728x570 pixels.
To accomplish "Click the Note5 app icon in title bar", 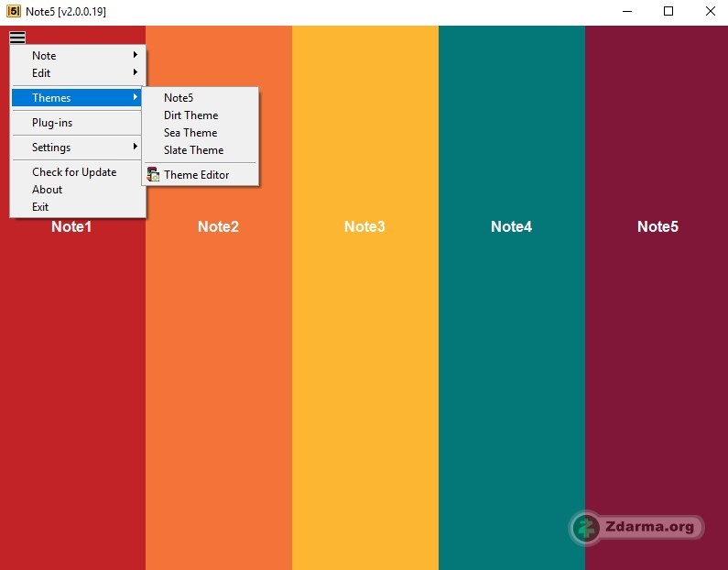I will [x=14, y=11].
